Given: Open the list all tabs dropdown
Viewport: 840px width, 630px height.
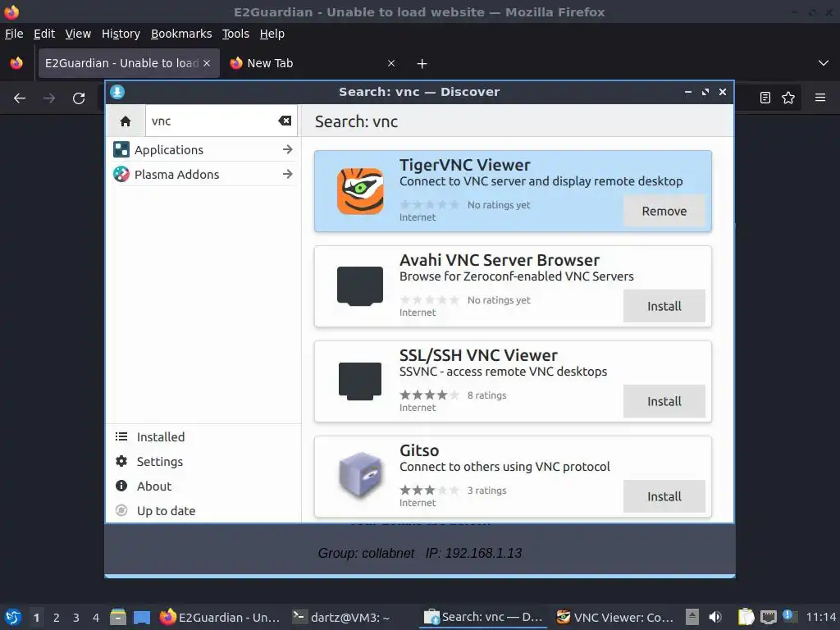Looking at the screenshot, I should coord(824,63).
